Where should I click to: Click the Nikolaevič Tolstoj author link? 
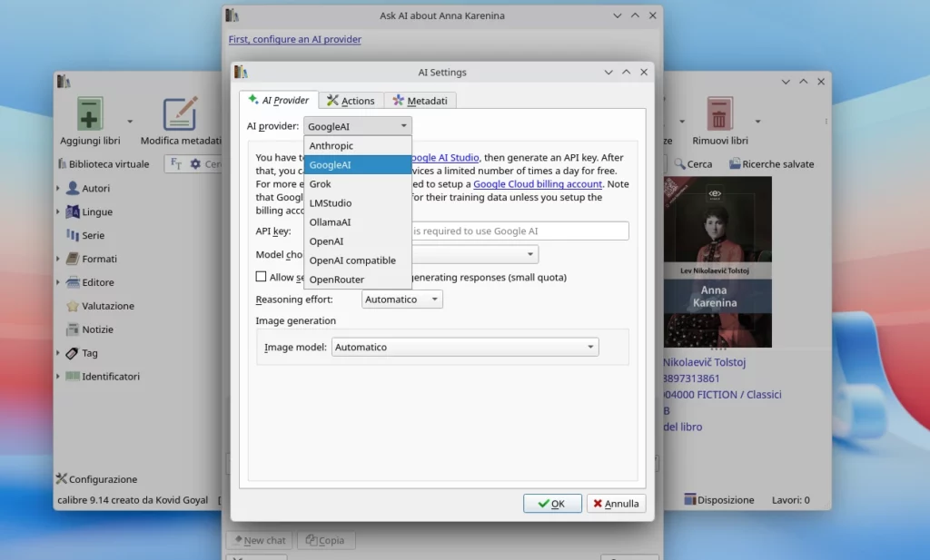tap(704, 362)
